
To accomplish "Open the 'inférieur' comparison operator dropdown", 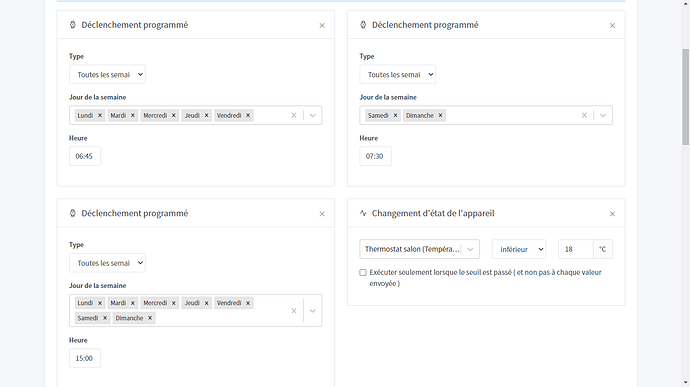I will click(519, 249).
